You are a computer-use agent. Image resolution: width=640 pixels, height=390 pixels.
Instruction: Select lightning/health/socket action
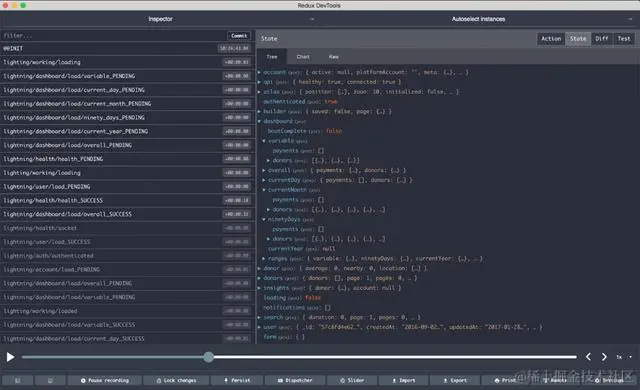(x=127, y=228)
